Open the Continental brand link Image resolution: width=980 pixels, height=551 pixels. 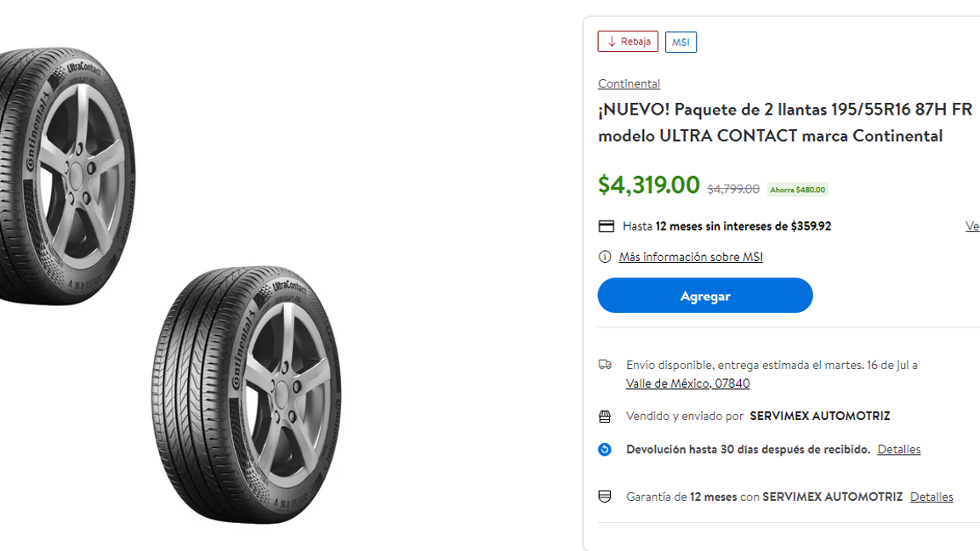click(629, 83)
